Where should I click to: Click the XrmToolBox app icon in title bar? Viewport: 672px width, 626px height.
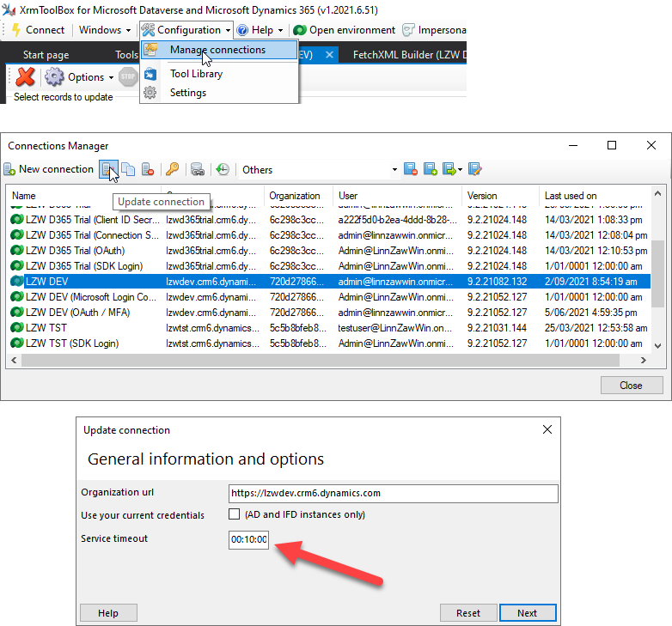point(9,9)
